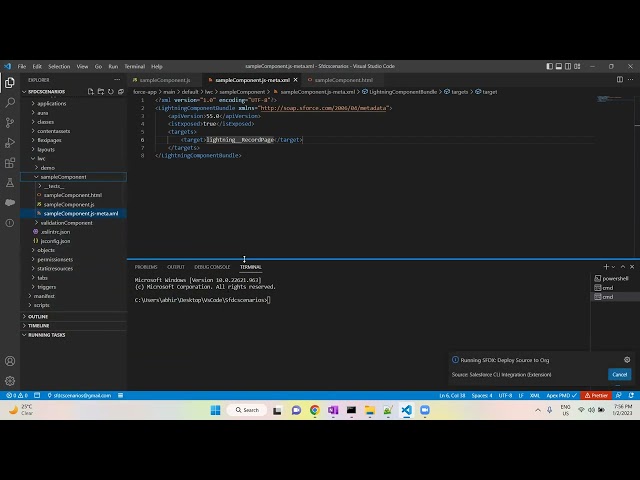Open sampleComponent.html in explorer

pyautogui.click(x=73, y=195)
